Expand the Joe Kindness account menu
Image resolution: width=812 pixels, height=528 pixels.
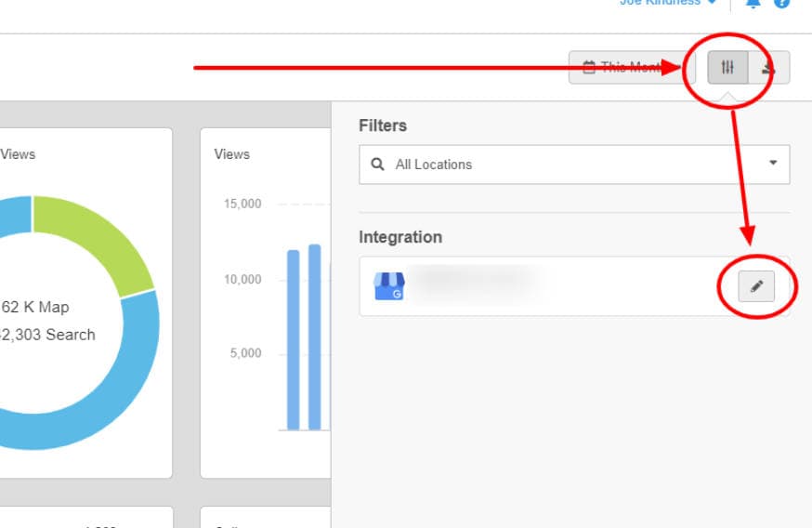tap(667, 3)
